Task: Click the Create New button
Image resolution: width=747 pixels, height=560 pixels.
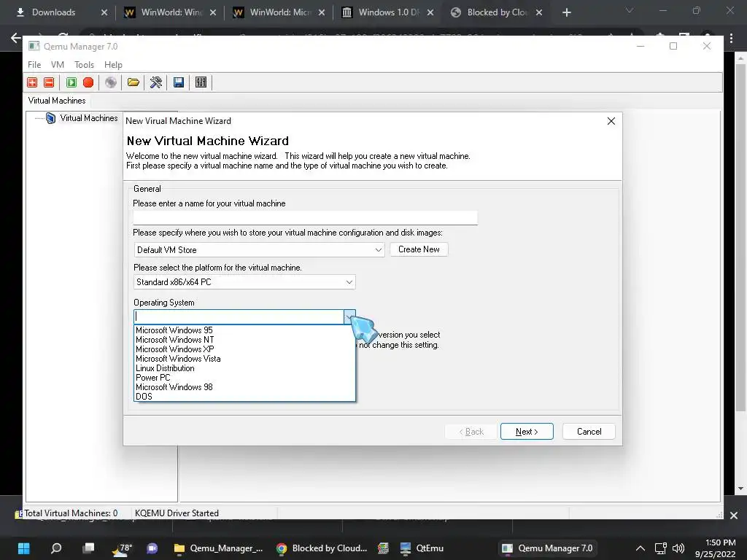Action: 419,249
